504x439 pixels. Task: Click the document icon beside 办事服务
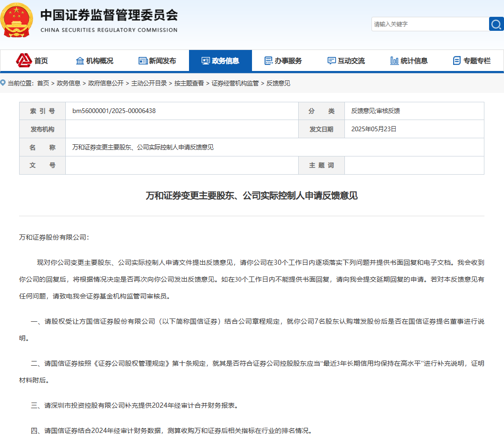coord(268,61)
